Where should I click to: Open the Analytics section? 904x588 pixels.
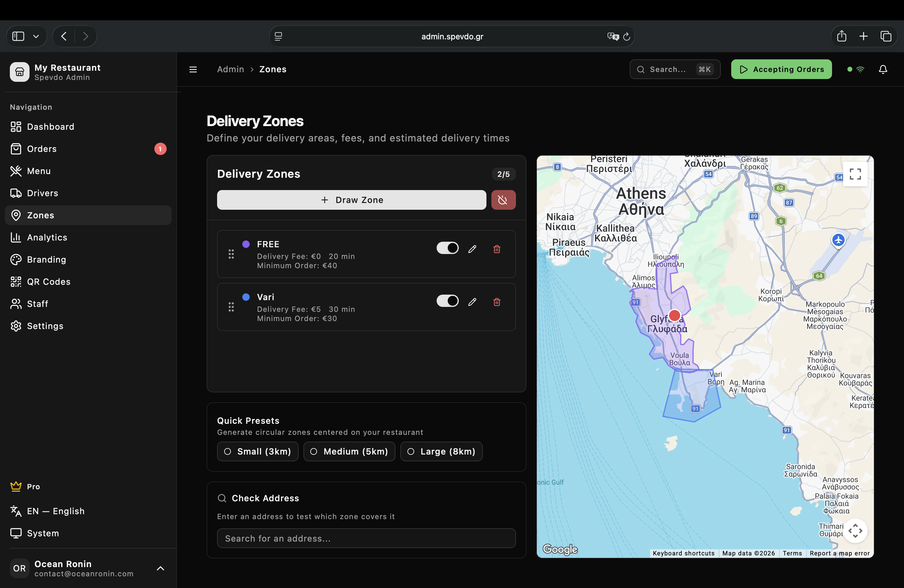point(47,237)
